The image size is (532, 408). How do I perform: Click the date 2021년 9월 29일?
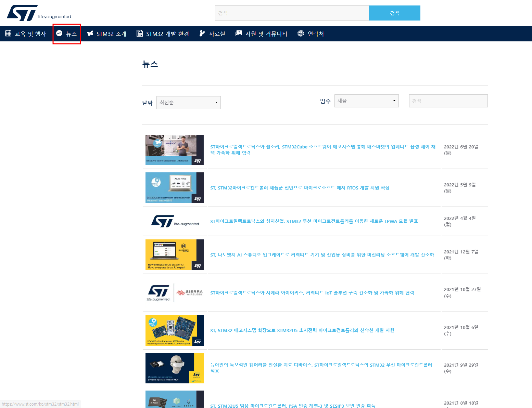point(461,368)
